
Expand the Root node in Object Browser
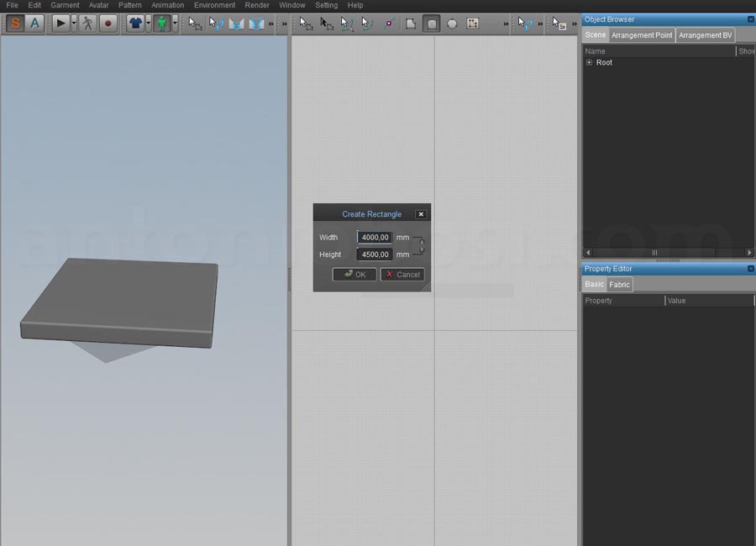click(x=589, y=62)
